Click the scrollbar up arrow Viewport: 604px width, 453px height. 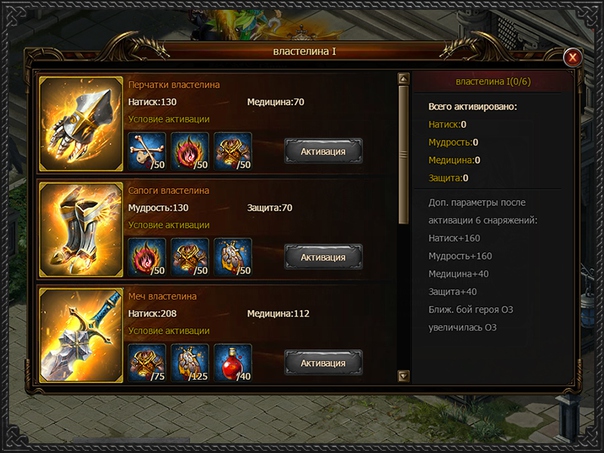point(403,79)
